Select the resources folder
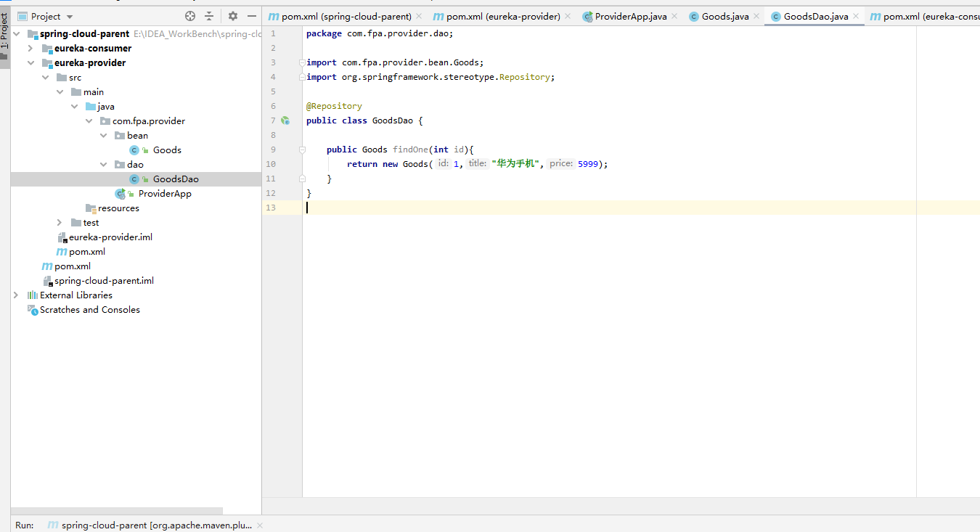Viewport: 980px width, 532px height. pyautogui.click(x=118, y=208)
